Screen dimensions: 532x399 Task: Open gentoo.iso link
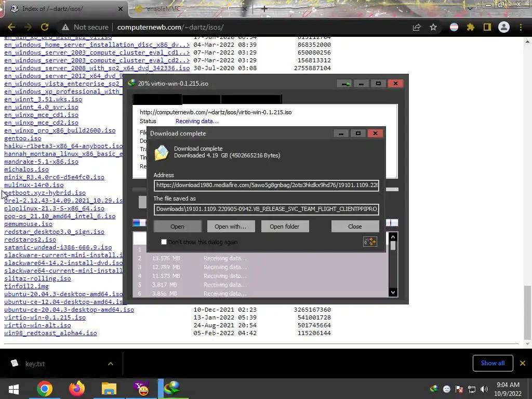click(x=22, y=138)
